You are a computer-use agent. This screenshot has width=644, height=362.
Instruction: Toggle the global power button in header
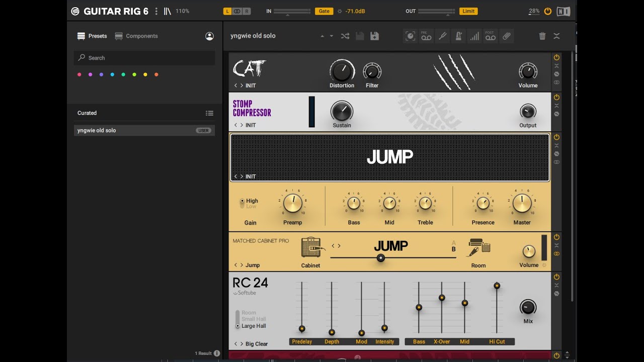coord(548,11)
